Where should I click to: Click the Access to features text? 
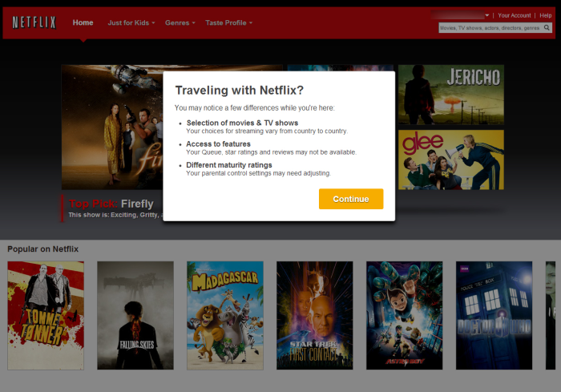tap(218, 144)
